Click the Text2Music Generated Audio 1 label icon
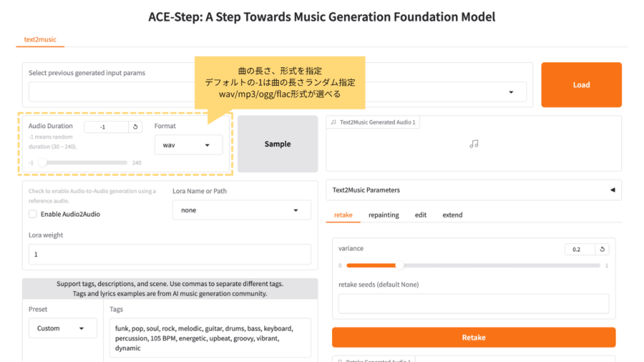 click(334, 123)
